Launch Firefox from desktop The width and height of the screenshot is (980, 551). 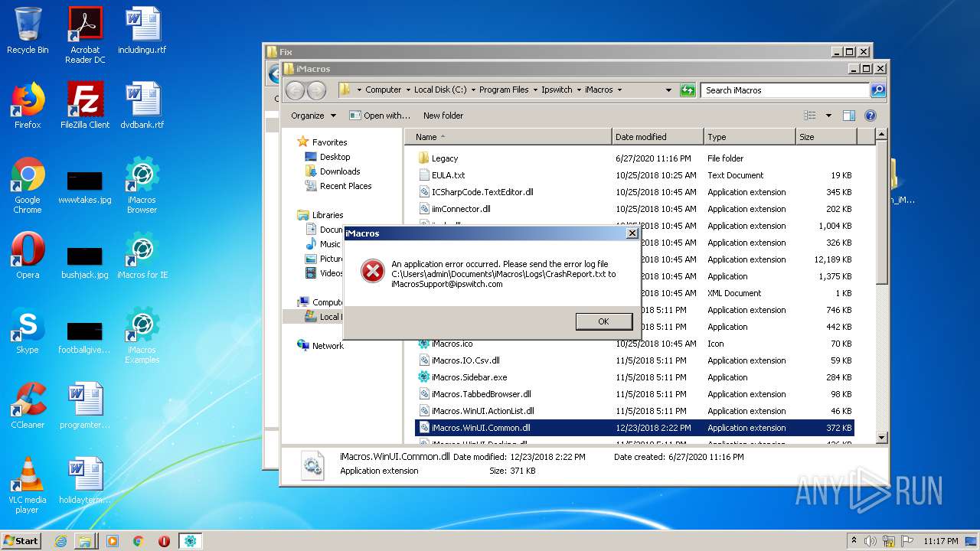coord(28,106)
